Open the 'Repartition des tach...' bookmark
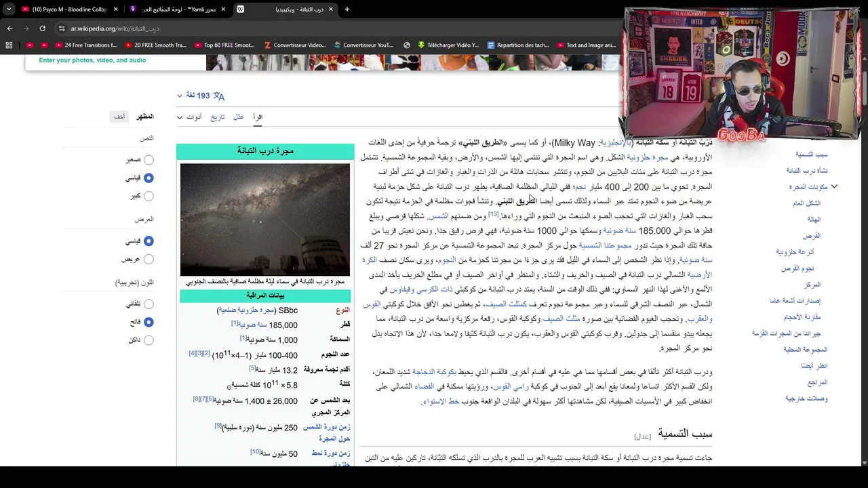This screenshot has width=868, height=488. coord(518,45)
